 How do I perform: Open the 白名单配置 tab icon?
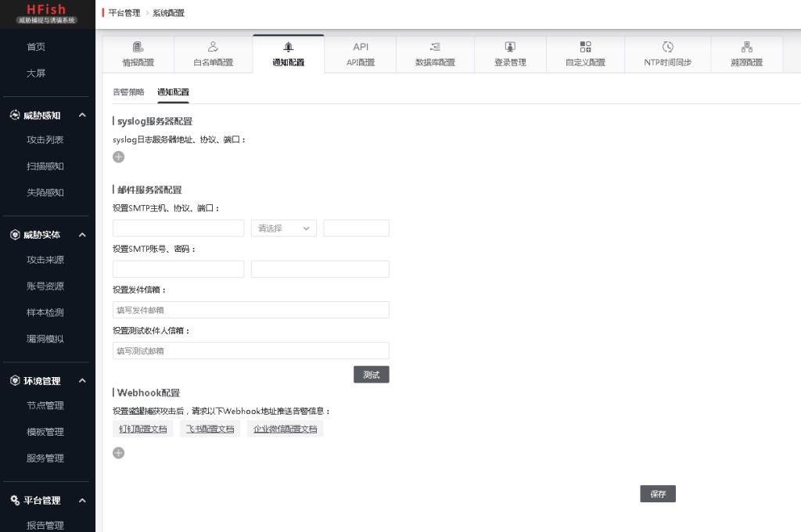213,48
